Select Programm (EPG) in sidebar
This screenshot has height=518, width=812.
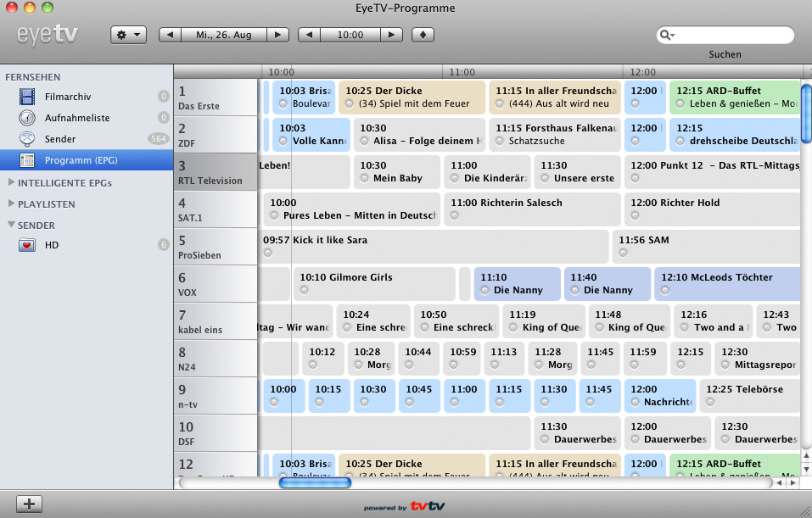(87, 160)
